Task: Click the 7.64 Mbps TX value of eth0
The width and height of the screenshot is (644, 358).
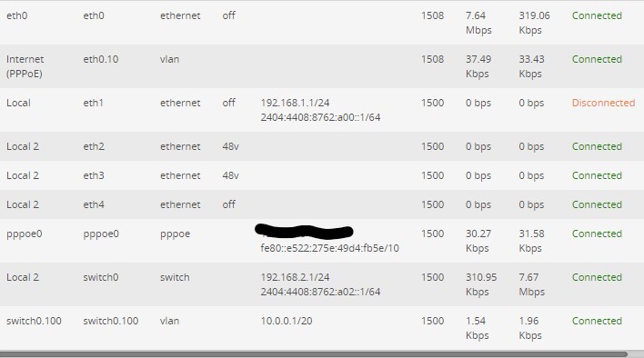Action: point(478,23)
